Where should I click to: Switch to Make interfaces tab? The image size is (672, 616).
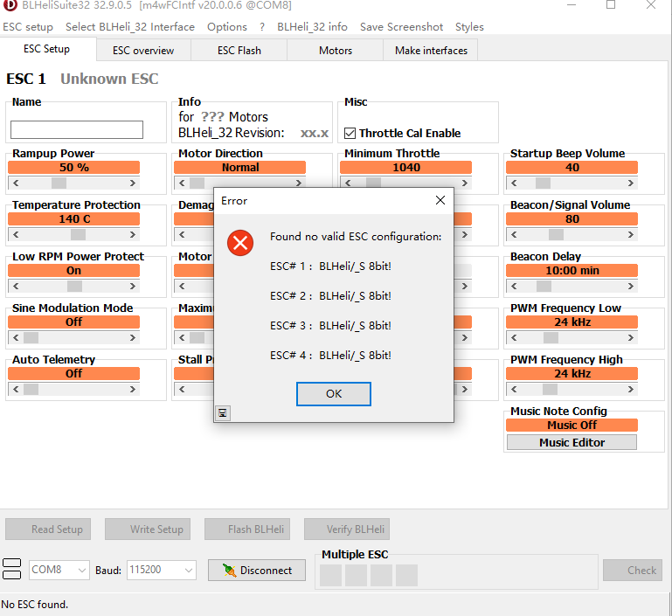click(x=431, y=50)
